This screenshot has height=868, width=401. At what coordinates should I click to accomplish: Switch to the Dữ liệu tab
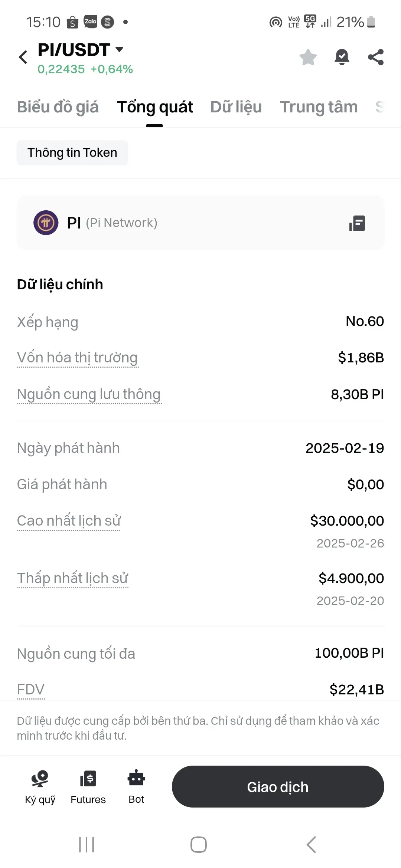[236, 107]
